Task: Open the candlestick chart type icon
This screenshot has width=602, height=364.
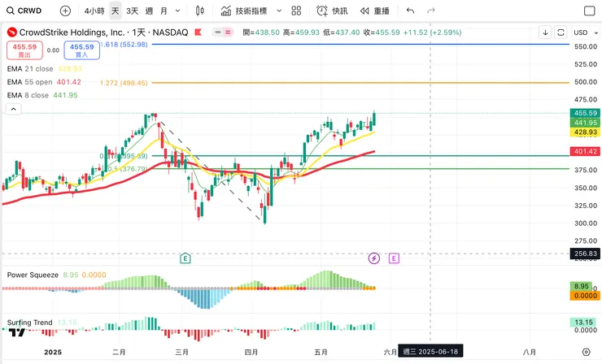Action: pyautogui.click(x=200, y=11)
